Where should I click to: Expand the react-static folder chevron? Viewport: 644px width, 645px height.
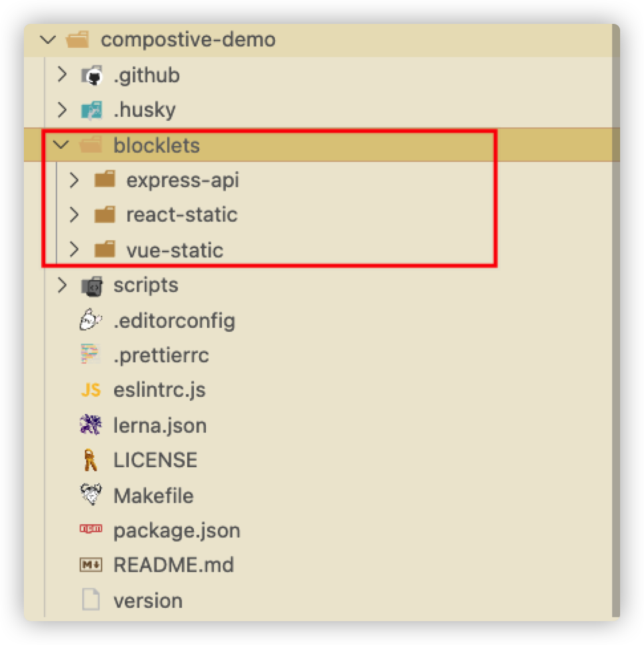click(x=74, y=215)
